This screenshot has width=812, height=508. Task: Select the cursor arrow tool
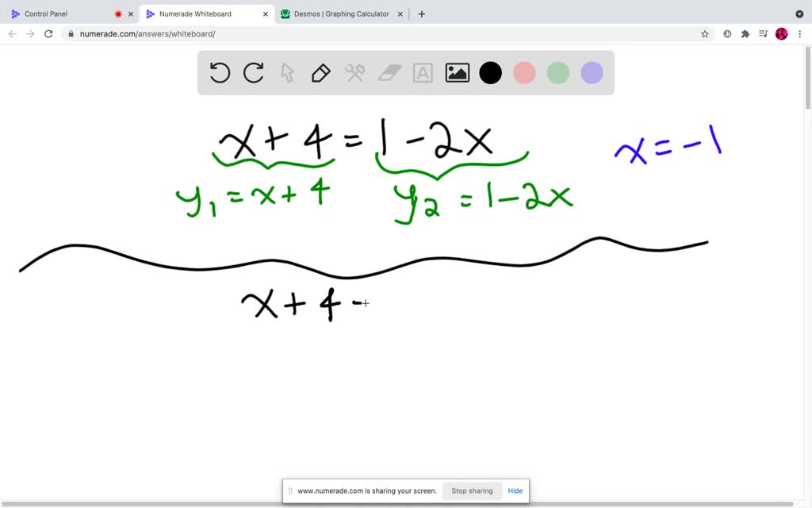click(286, 72)
